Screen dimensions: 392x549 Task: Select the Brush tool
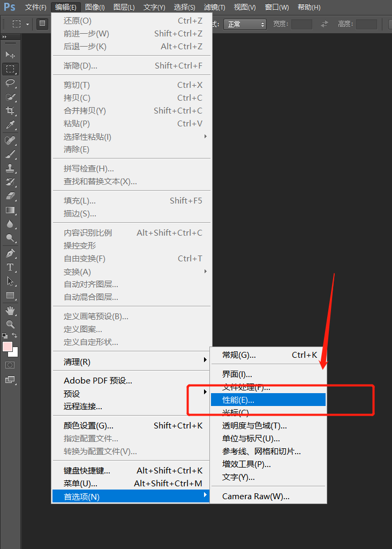(x=10, y=154)
